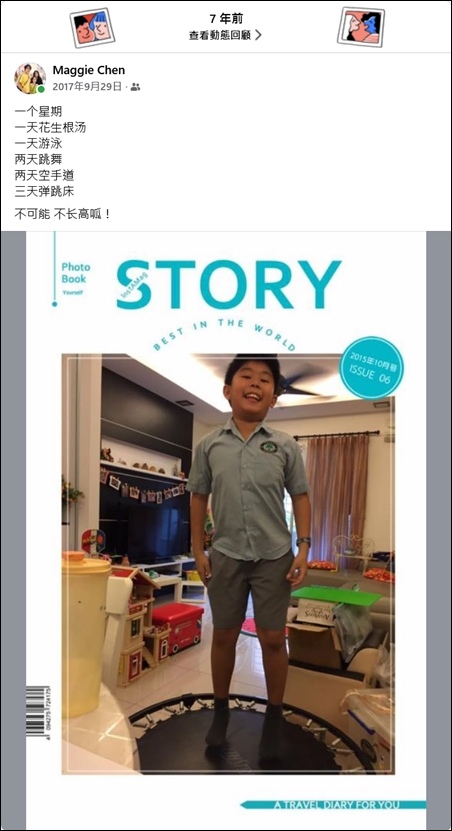Click the teal ISSUE 06 circle badge
The height and width of the screenshot is (831, 452).
[x=371, y=368]
